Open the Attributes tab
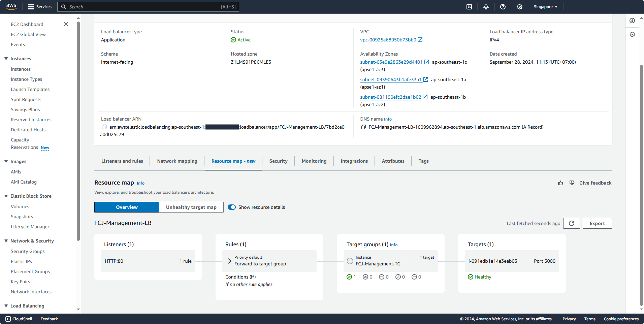The width and height of the screenshot is (644, 324). tap(393, 161)
